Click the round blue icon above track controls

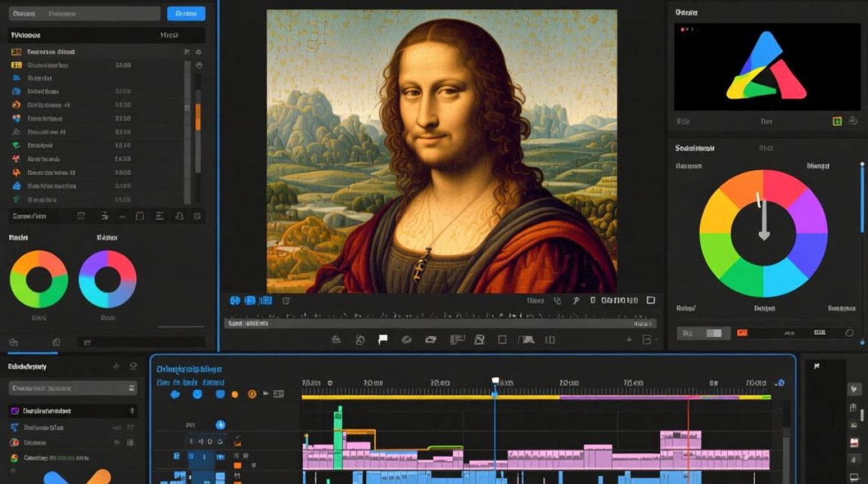[x=220, y=425]
